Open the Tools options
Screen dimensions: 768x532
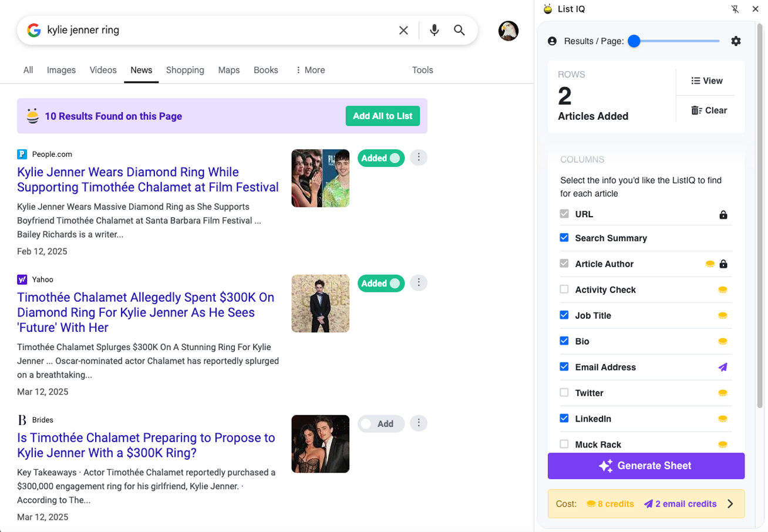pos(423,70)
